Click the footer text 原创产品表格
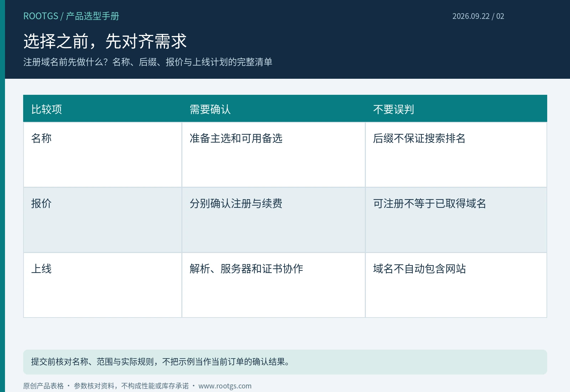 (43, 386)
